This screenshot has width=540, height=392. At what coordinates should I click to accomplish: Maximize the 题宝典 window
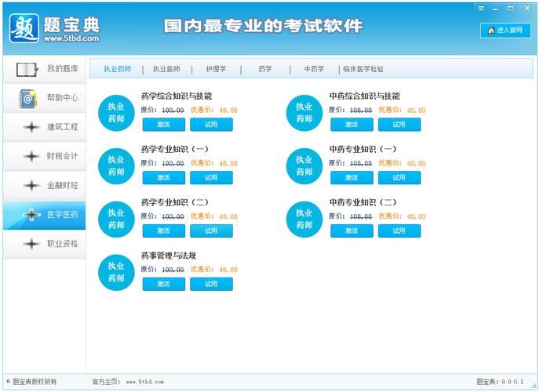(x=511, y=9)
